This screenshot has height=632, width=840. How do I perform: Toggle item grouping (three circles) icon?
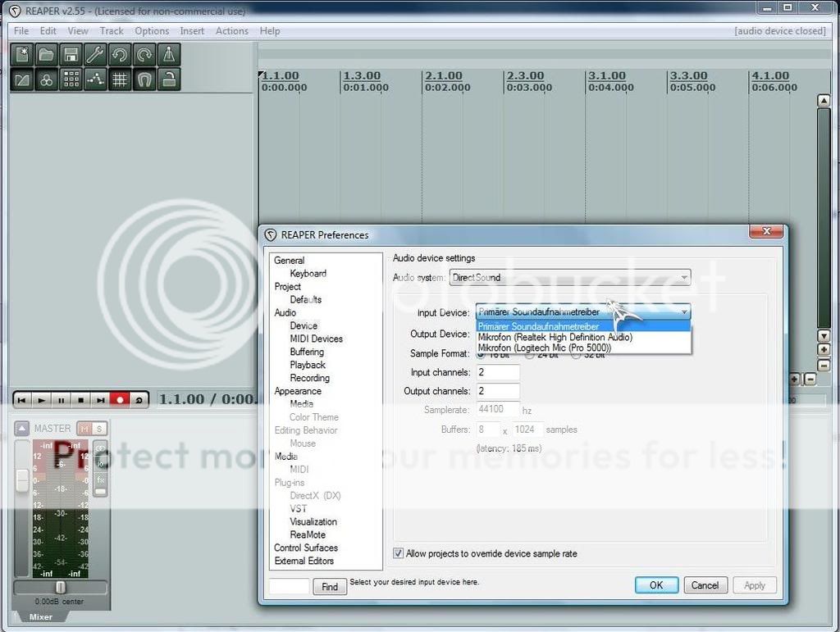coord(47,80)
